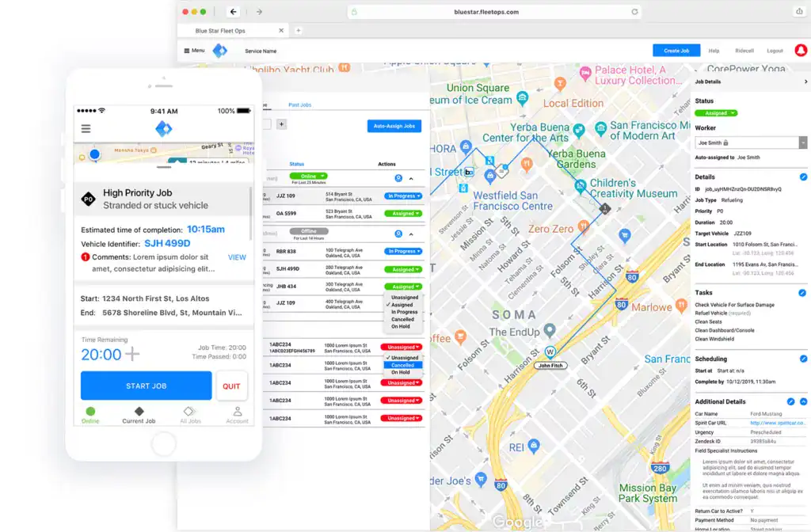Screen dimensions: 811x532
Task: Tap the Account icon in mobile nav
Action: (x=237, y=415)
